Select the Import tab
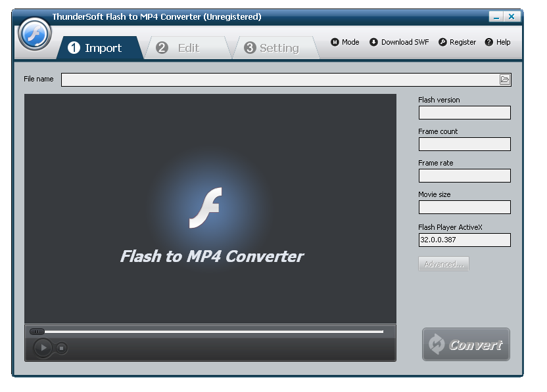Image resolution: width=547 pixels, height=392 pixels. pyautogui.click(x=101, y=47)
